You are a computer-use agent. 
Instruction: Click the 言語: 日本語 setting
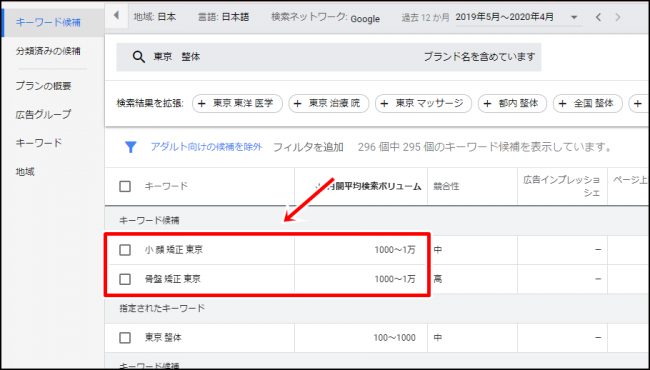coord(223,17)
